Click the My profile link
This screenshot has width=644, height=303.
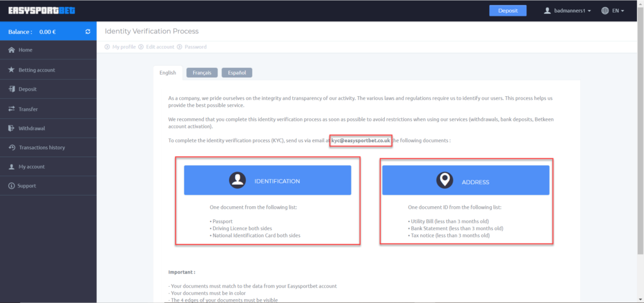[x=124, y=47]
